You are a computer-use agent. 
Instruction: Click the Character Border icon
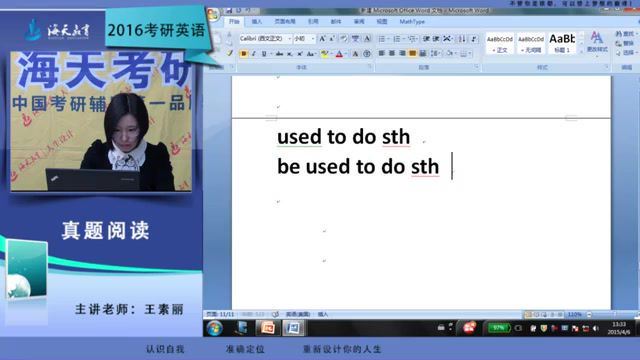(x=367, y=39)
